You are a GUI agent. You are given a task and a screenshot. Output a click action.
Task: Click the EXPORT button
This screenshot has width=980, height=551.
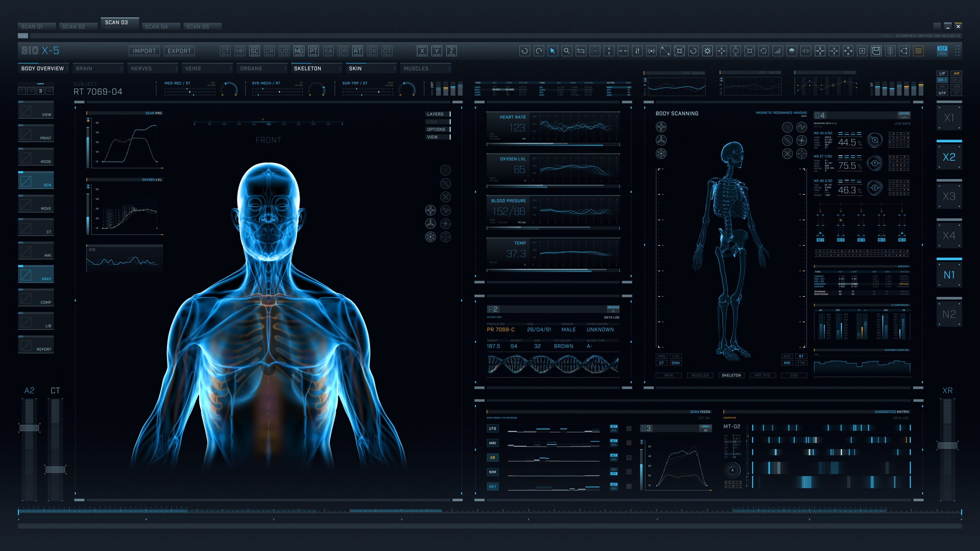179,51
